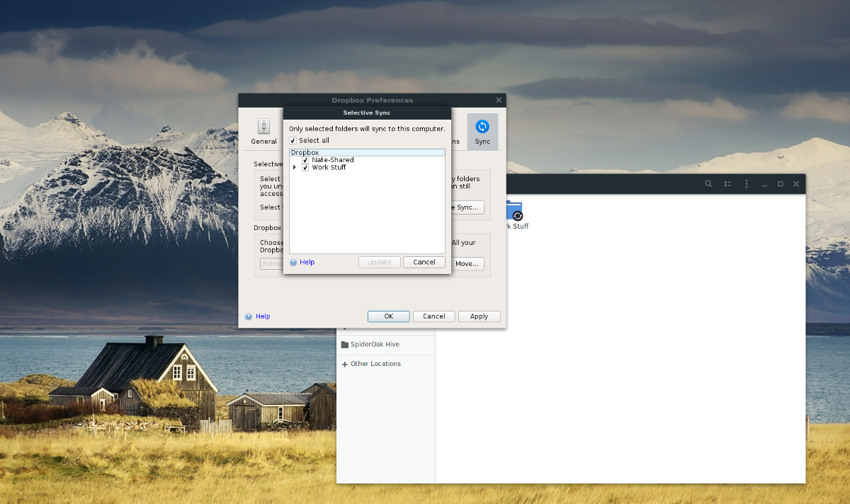Click the list view icon in Files toolbar
Viewport: 850px width, 504px height.
click(727, 183)
